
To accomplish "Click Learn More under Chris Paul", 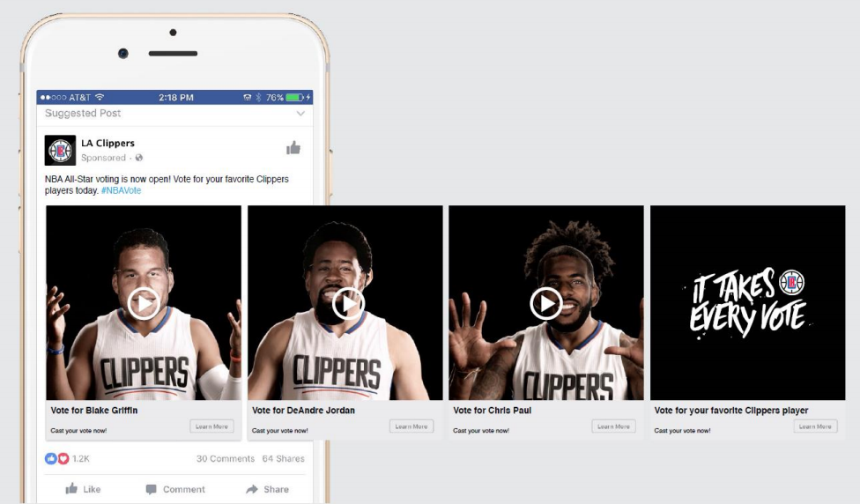I will (613, 426).
